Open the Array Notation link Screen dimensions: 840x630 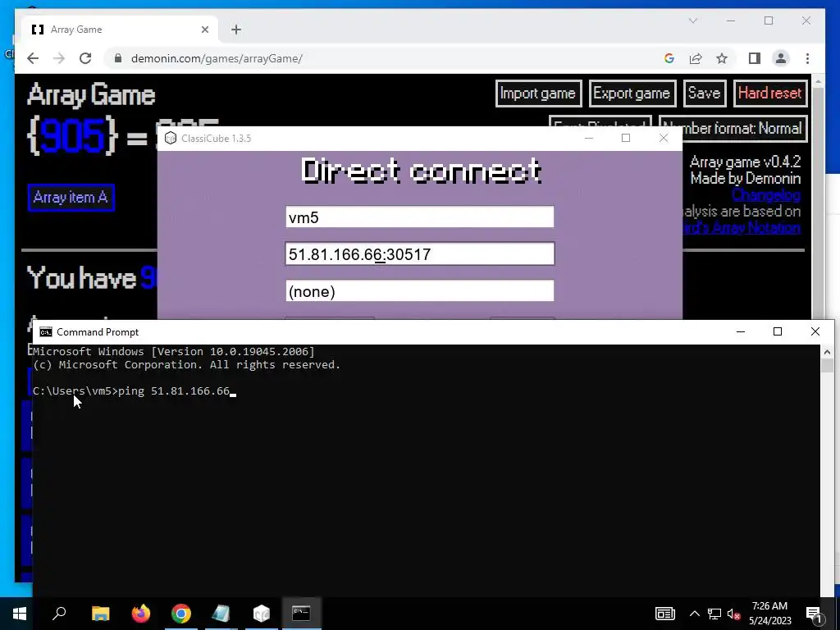pyautogui.click(x=742, y=227)
